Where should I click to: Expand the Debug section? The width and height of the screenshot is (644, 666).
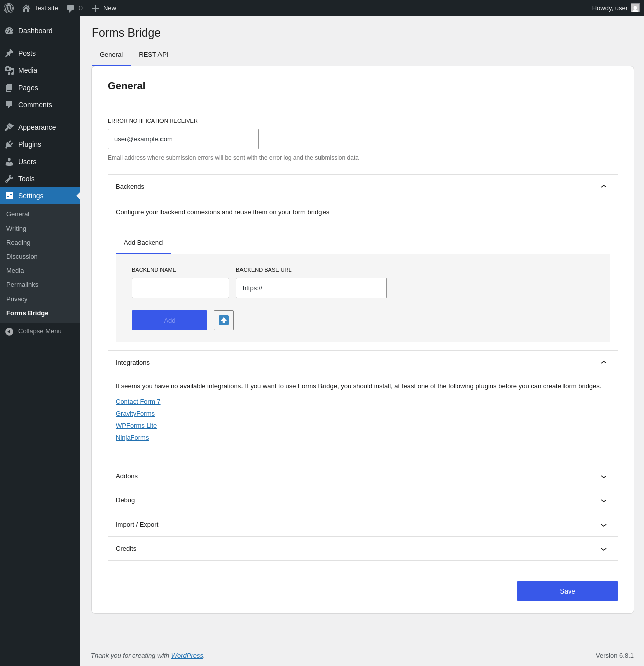[363, 500]
